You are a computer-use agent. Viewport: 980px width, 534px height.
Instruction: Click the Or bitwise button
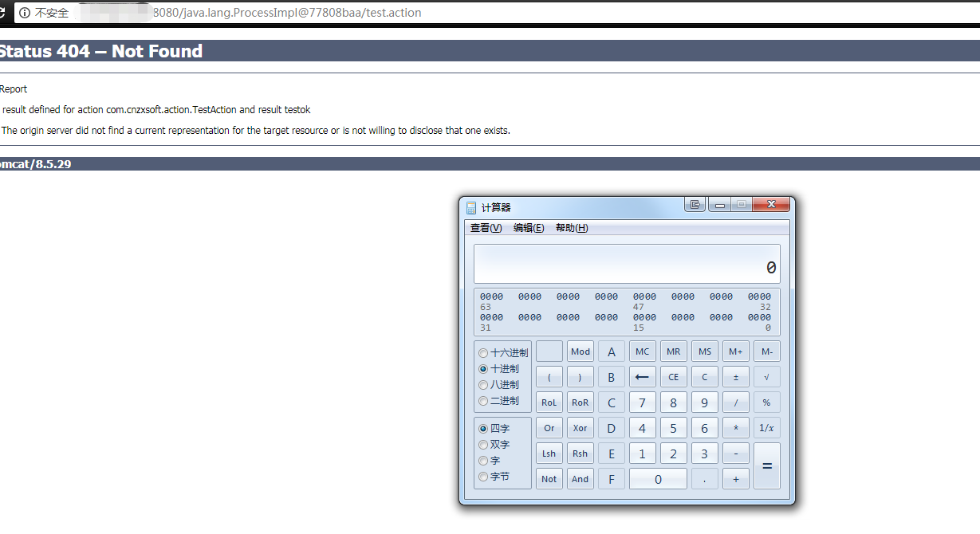[x=549, y=428]
